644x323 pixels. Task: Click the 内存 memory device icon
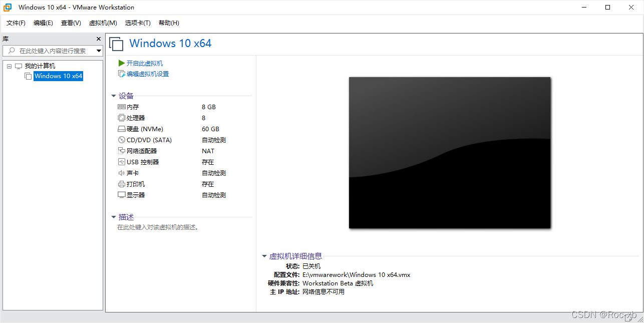pos(122,107)
